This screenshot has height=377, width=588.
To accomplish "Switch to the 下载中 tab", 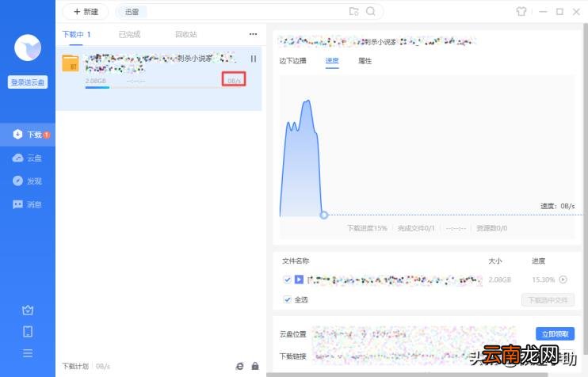I will (x=76, y=35).
